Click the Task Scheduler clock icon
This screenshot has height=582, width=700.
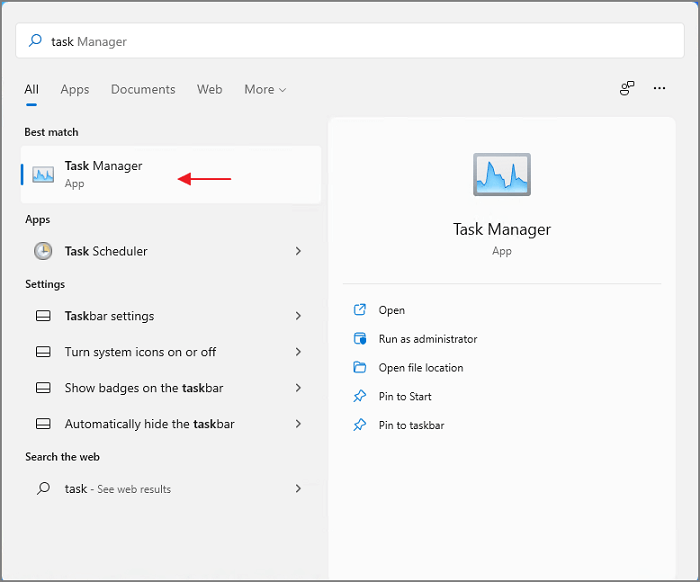(x=43, y=251)
